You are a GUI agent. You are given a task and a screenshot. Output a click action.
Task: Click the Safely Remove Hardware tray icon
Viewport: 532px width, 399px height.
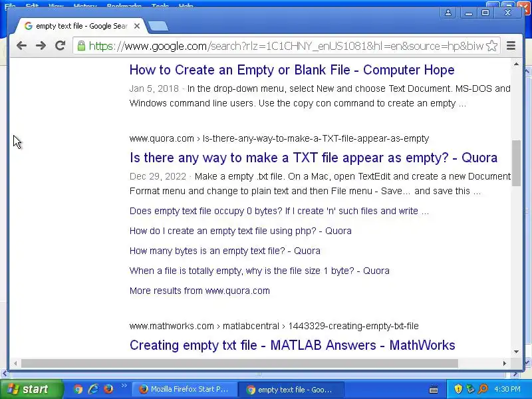click(470, 389)
